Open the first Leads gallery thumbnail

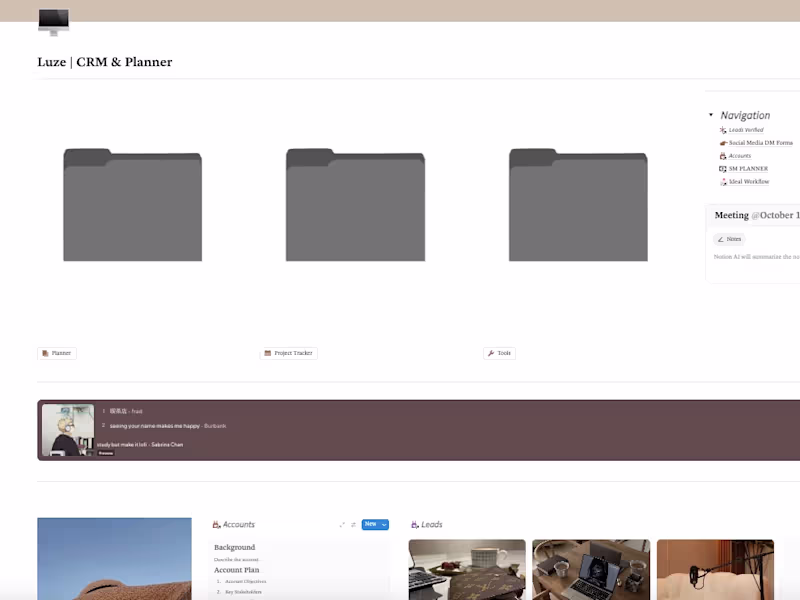467,570
